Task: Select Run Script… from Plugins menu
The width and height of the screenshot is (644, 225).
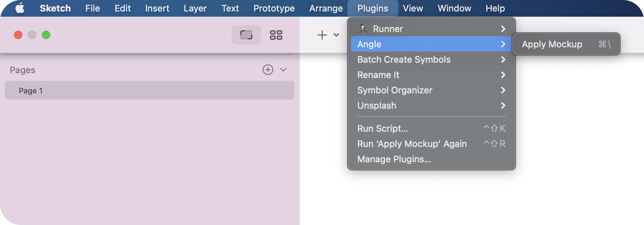Action: (x=383, y=129)
